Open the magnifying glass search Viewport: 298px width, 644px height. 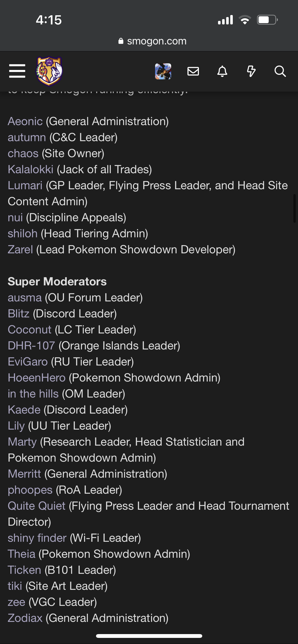pos(280,71)
